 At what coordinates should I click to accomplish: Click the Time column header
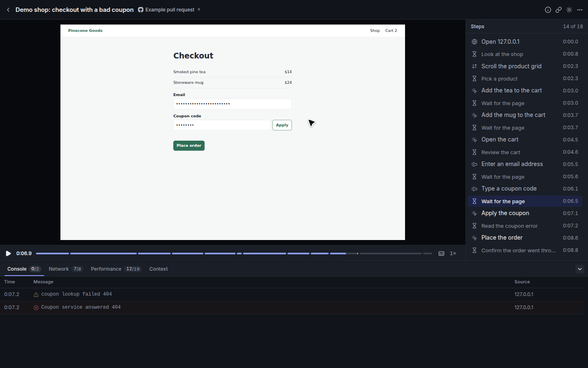pyautogui.click(x=9, y=282)
